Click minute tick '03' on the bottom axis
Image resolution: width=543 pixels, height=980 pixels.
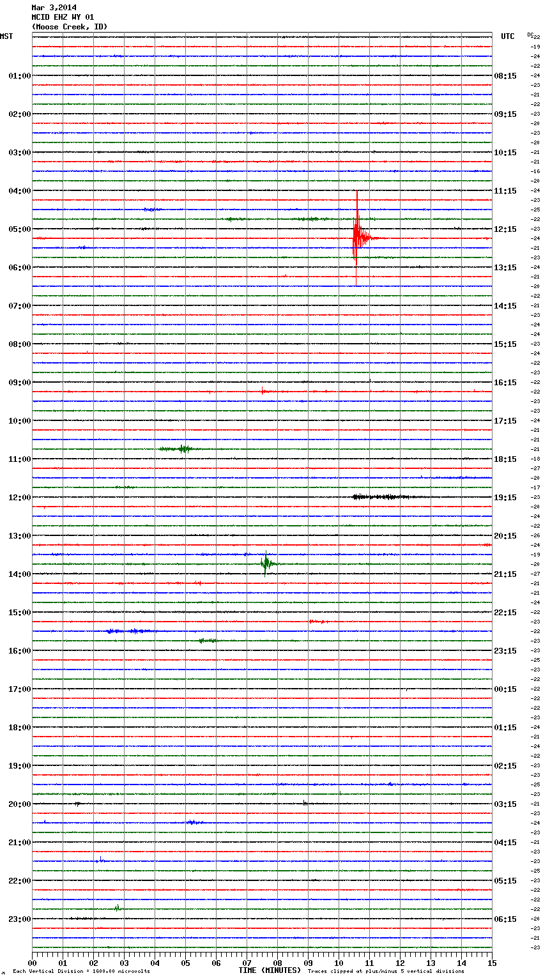pos(124,963)
